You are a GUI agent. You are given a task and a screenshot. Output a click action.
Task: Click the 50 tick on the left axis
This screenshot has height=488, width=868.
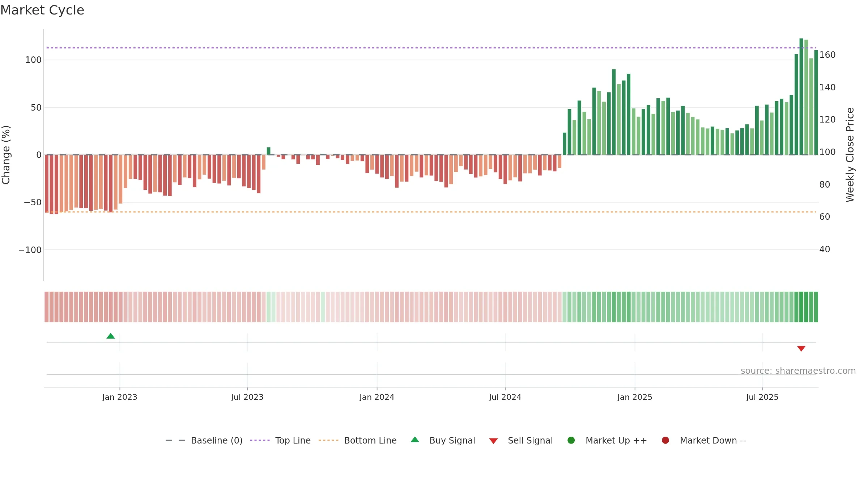pyautogui.click(x=36, y=108)
